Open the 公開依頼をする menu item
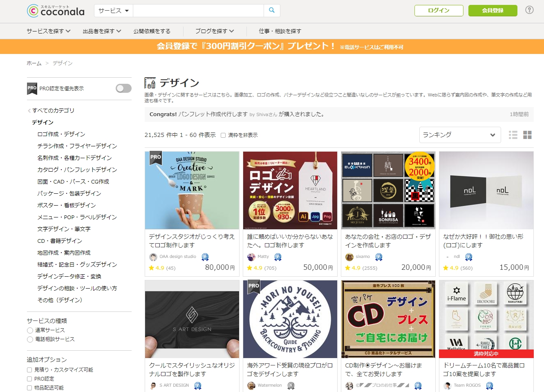The image size is (544, 392). (x=152, y=31)
